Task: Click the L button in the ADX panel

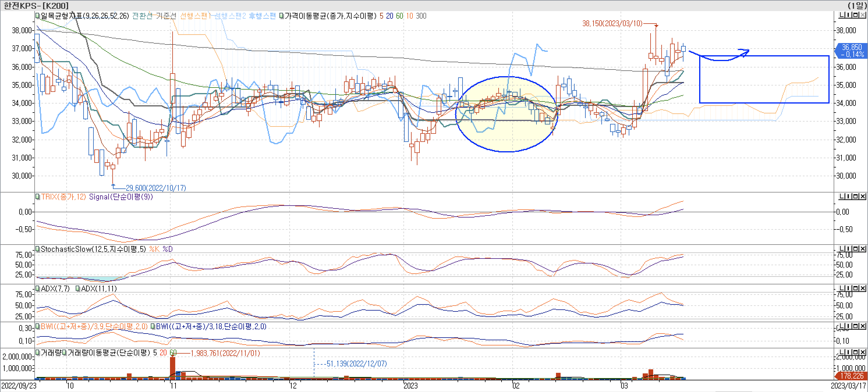Action: point(842,288)
